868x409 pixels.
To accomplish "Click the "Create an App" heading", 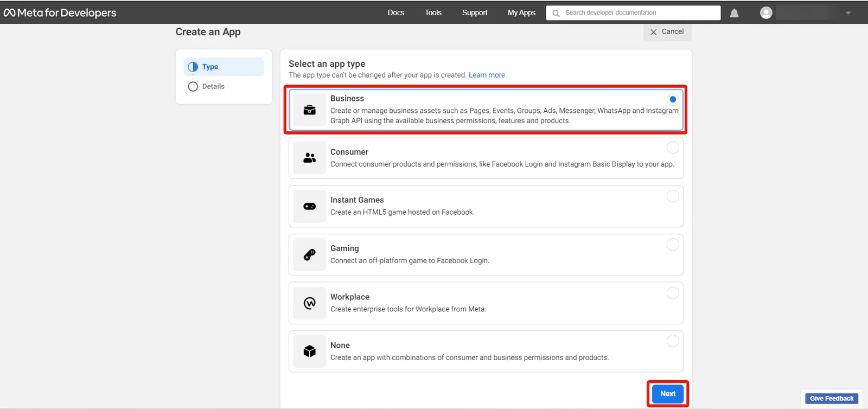I will pyautogui.click(x=208, y=32).
